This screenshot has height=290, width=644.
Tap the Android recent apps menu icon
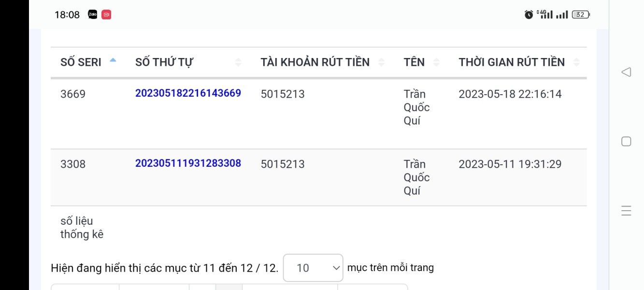point(626,211)
